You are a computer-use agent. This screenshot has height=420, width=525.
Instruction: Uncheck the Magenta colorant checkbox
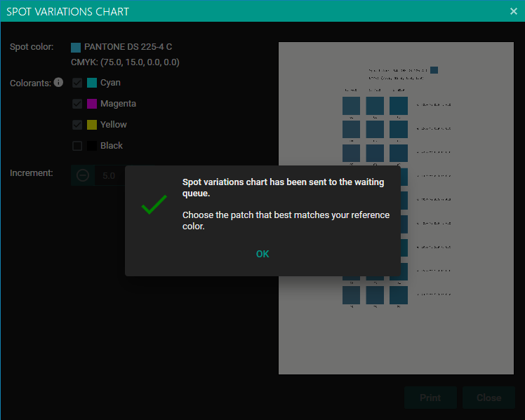point(77,104)
